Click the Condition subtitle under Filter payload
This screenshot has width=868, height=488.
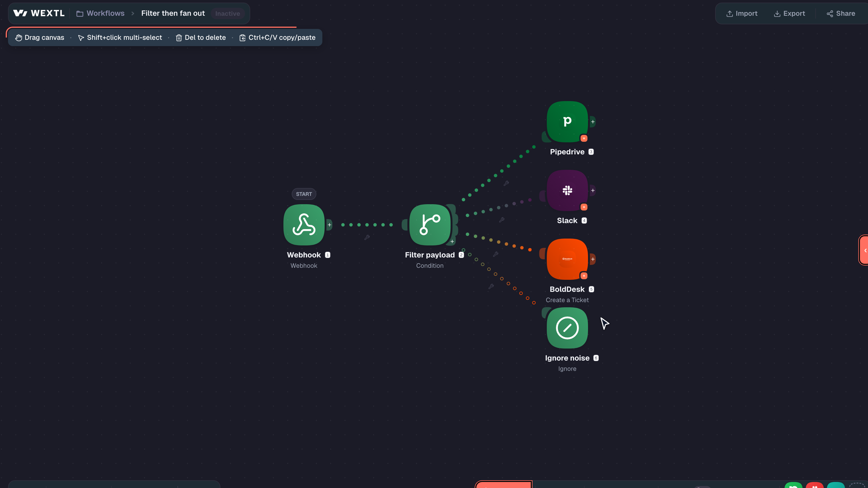pyautogui.click(x=430, y=265)
